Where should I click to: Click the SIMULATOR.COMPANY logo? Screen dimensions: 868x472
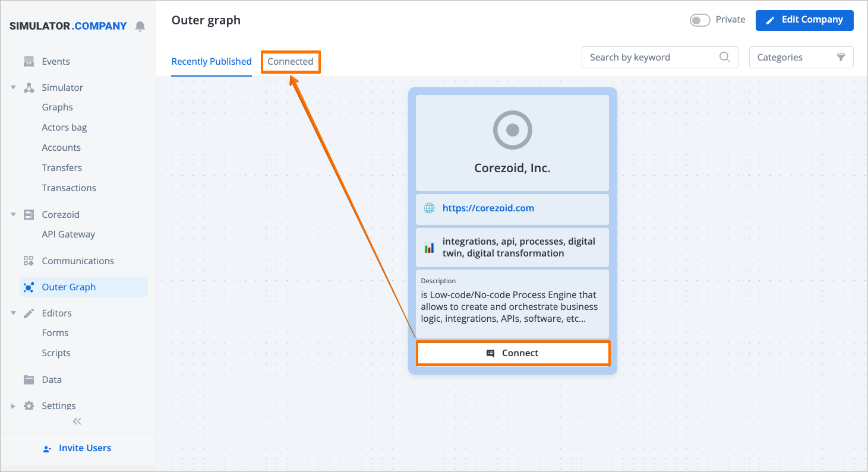pos(68,26)
